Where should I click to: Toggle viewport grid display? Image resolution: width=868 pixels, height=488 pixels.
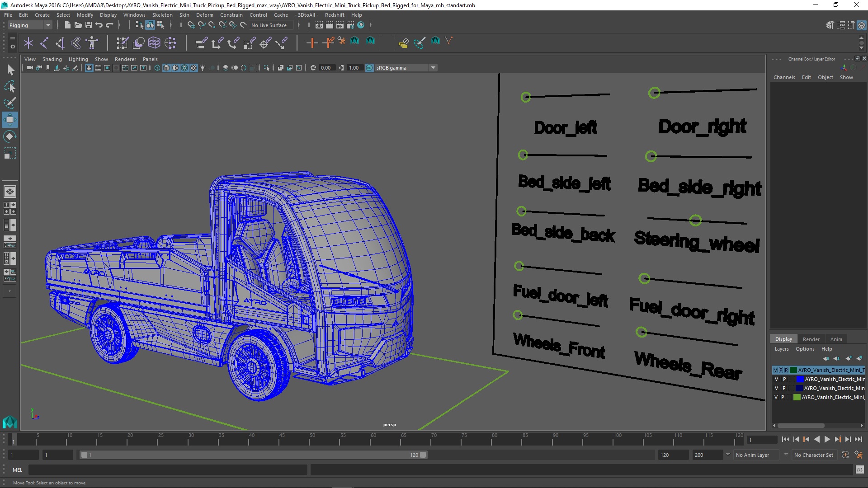coord(89,68)
